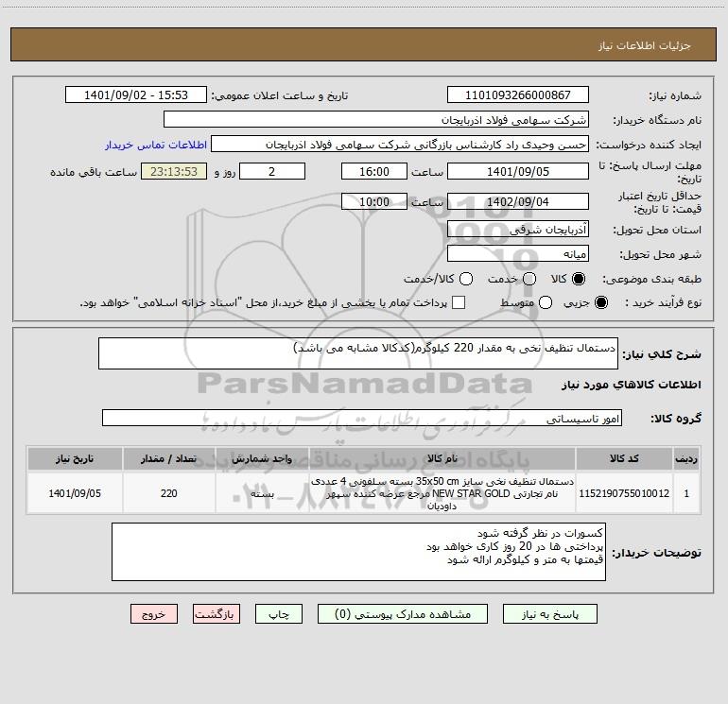This screenshot has height=704, width=728.
Task: Click the تاریخ نیاز column header
Action: tap(75, 458)
